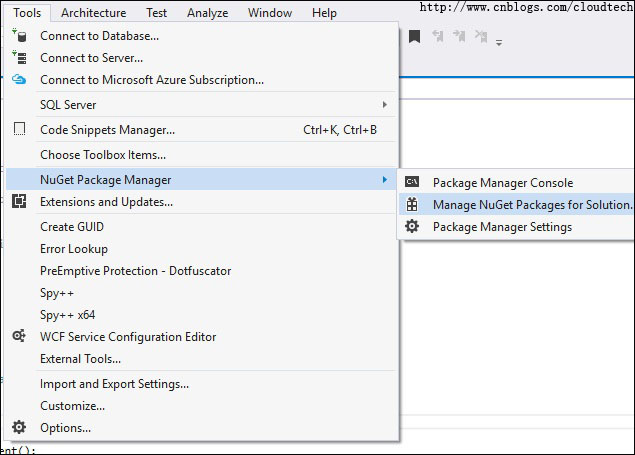The height and width of the screenshot is (455, 635).
Task: Open the Architecture menu
Action: pos(94,13)
